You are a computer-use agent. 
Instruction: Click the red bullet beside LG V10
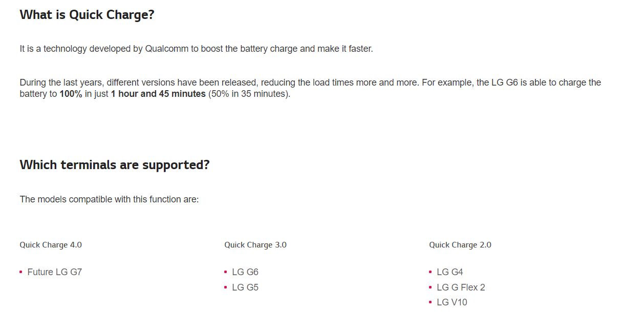click(x=431, y=302)
